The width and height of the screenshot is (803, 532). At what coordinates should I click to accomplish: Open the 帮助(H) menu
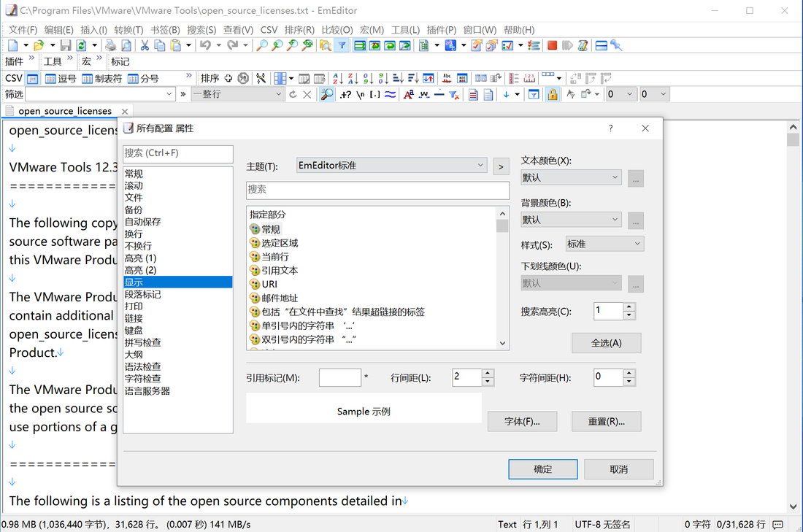(x=519, y=30)
